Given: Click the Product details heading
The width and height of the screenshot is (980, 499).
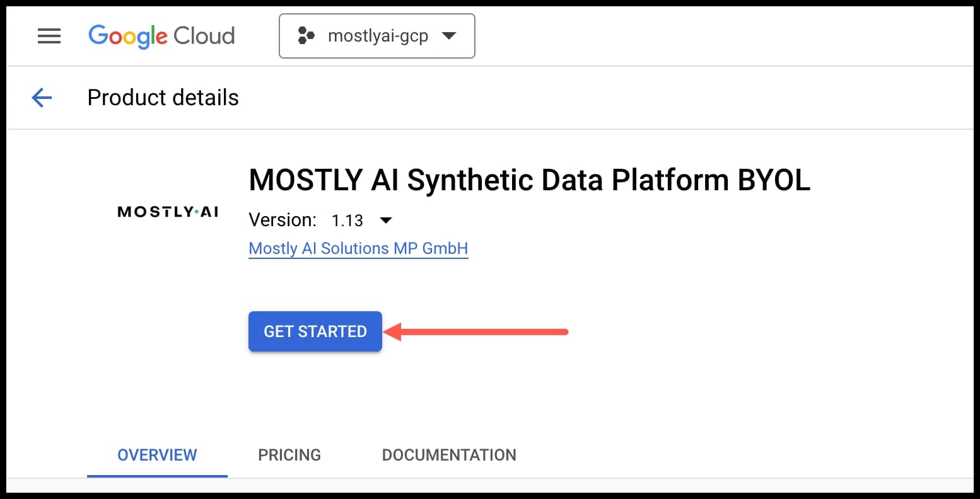Looking at the screenshot, I should pyautogui.click(x=163, y=98).
